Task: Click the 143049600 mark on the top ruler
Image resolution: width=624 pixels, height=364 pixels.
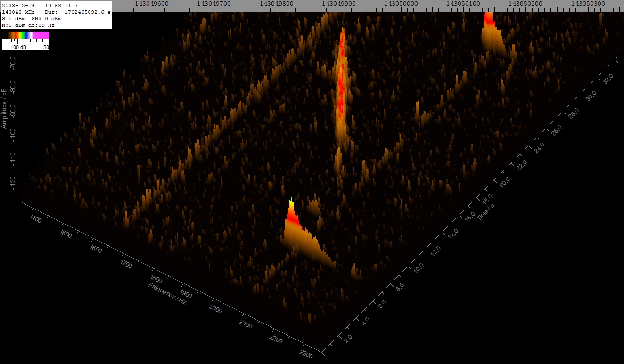Action: coord(151,3)
